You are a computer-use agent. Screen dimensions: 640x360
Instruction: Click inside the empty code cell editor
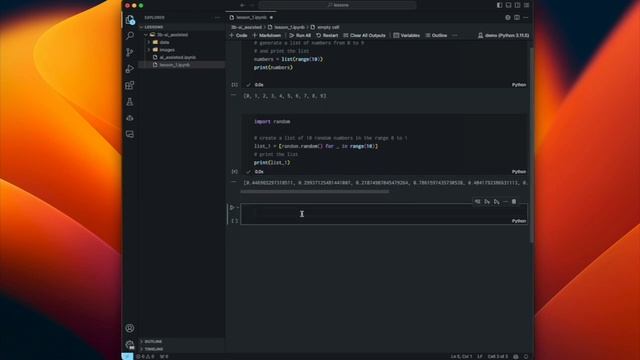tap(384, 213)
